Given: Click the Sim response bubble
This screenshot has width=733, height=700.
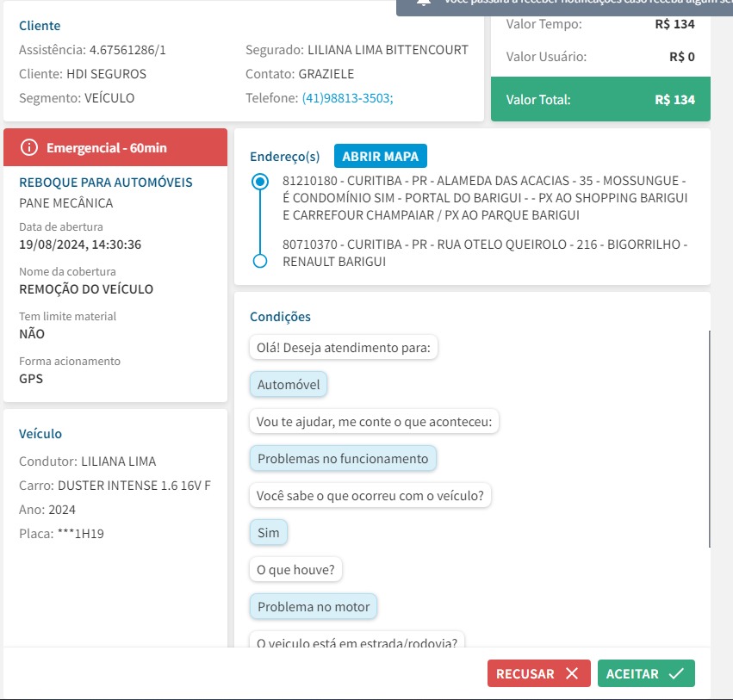Looking at the screenshot, I should click(269, 533).
